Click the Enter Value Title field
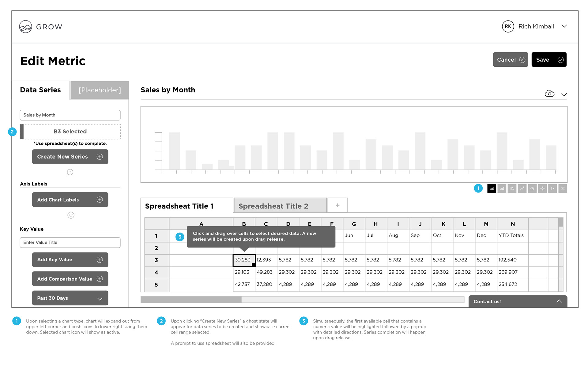 [70, 242]
